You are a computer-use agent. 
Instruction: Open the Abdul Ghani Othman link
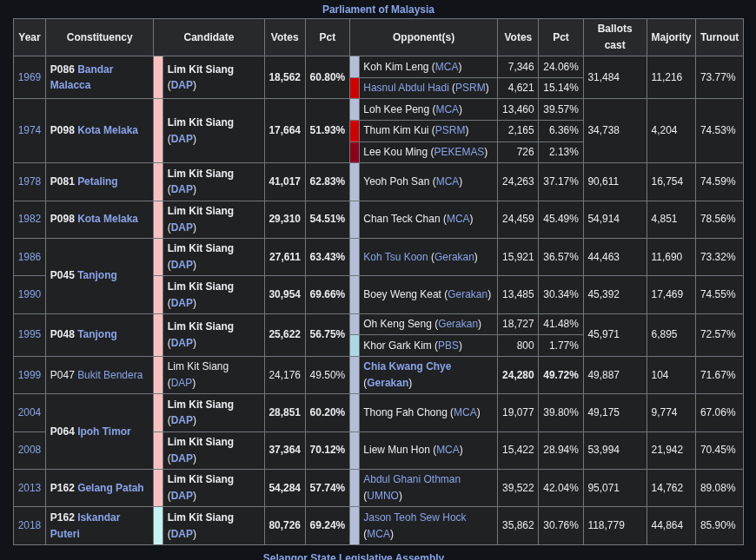click(x=412, y=479)
